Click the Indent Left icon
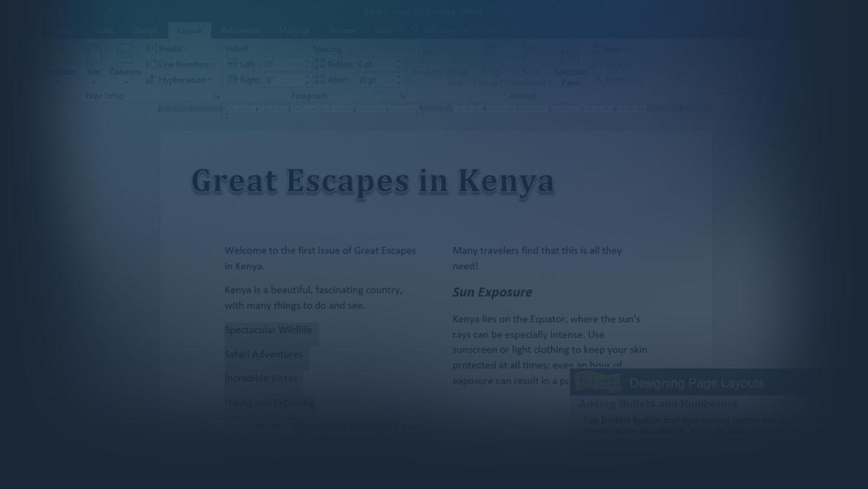Viewport: 868px width, 489px height. [232, 64]
